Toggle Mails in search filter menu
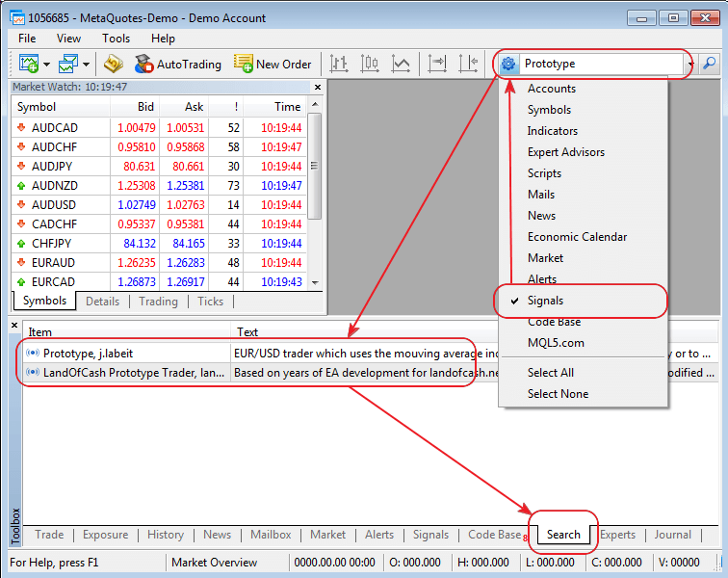Image resolution: width=728 pixels, height=578 pixels. [x=584, y=195]
